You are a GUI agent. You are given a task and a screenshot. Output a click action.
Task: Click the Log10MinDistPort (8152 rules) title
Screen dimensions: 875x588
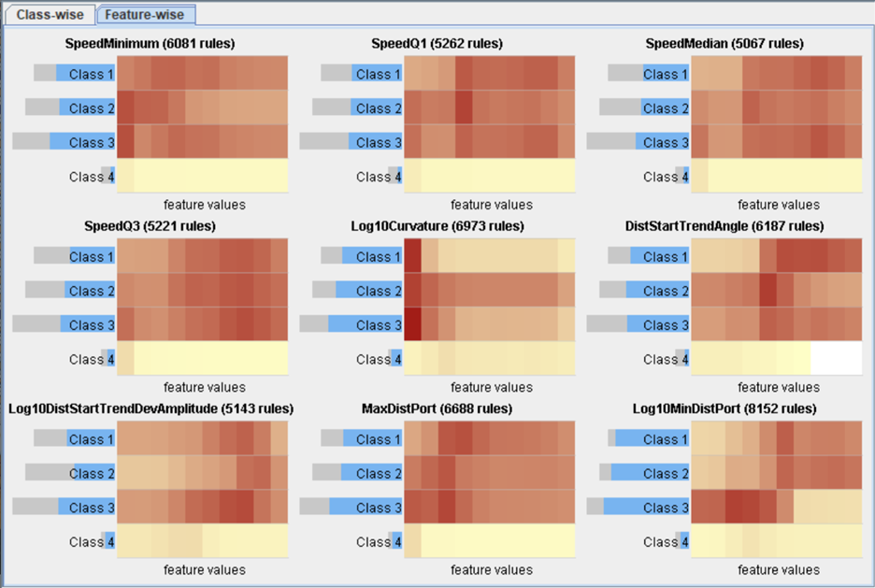[x=724, y=409]
